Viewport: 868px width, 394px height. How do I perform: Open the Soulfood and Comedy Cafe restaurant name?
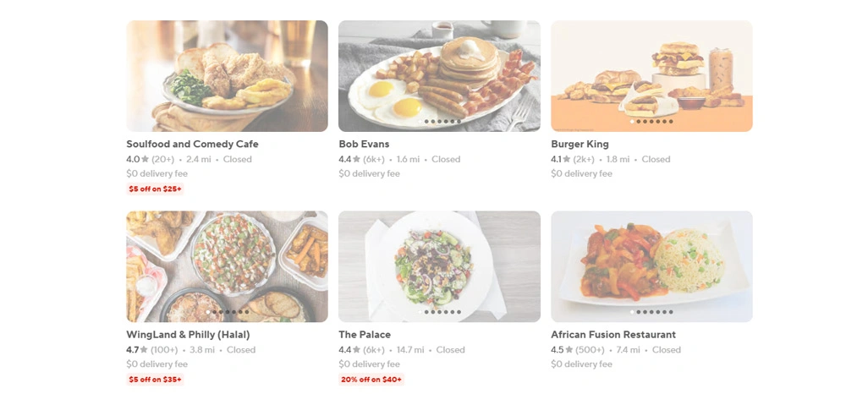tap(192, 145)
